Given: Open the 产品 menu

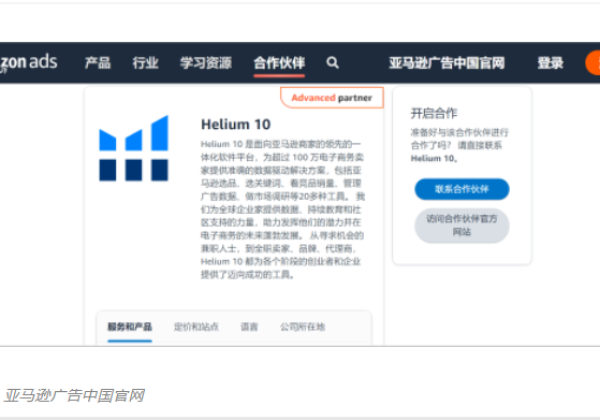Looking at the screenshot, I should [x=98, y=63].
